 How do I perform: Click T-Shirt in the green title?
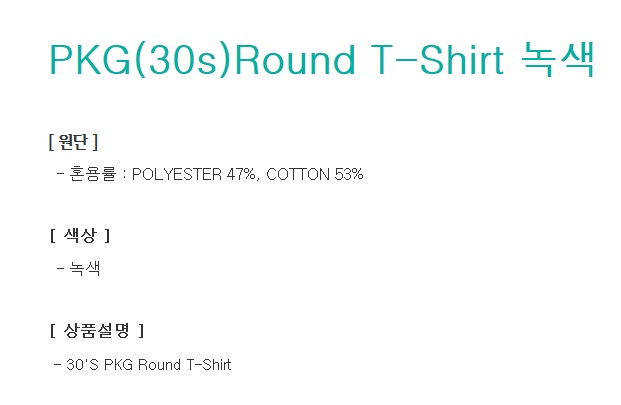(437, 60)
